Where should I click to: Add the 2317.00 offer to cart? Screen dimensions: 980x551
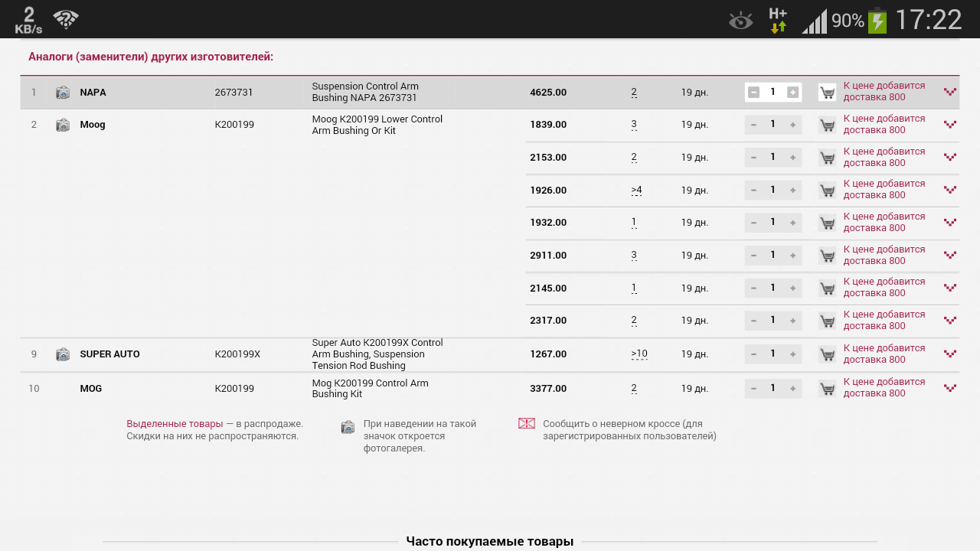pos(827,321)
